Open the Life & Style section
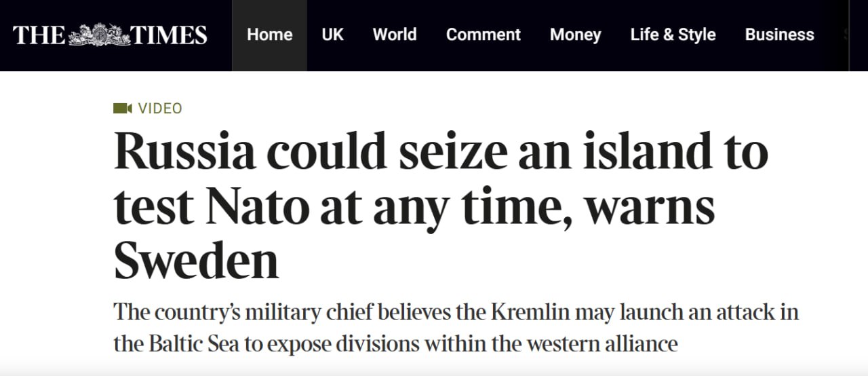 click(x=673, y=35)
